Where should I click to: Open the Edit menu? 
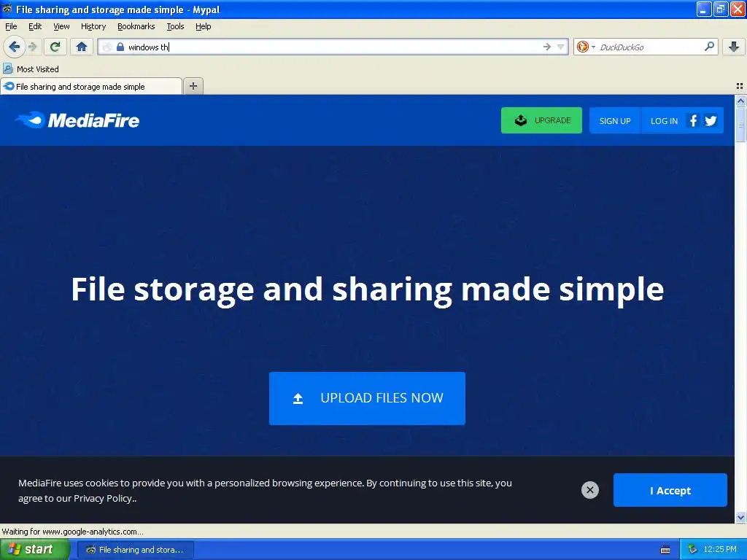pos(35,26)
